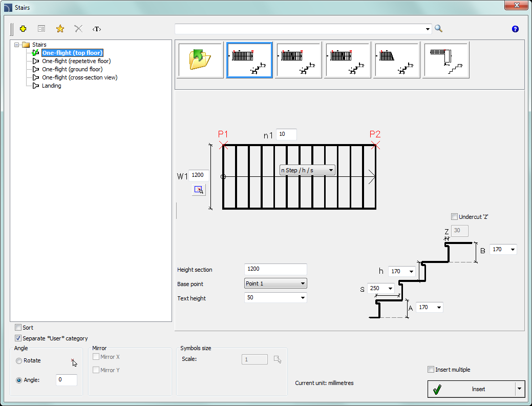
Task: Select Landing in the stairs tree
Action: coord(52,86)
